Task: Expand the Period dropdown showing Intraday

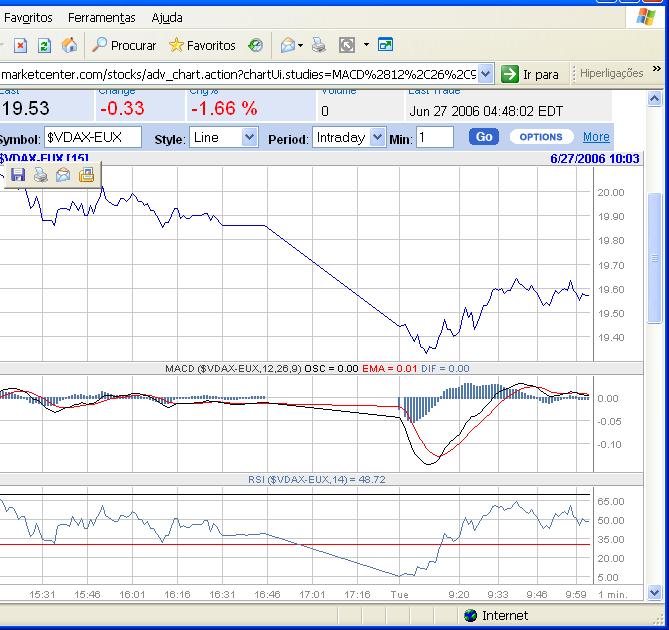Action: pyautogui.click(x=376, y=137)
